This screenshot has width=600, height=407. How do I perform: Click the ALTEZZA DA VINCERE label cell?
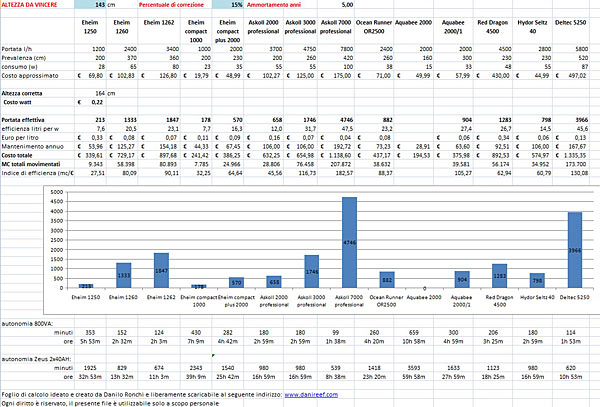pyautogui.click(x=29, y=5)
